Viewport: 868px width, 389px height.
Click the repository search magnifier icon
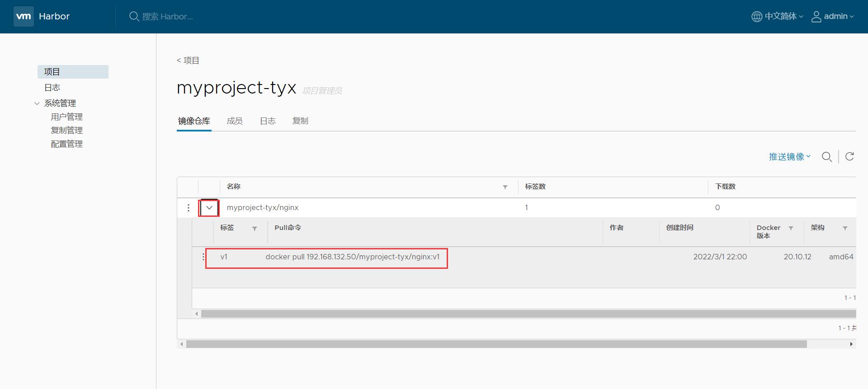tap(827, 157)
